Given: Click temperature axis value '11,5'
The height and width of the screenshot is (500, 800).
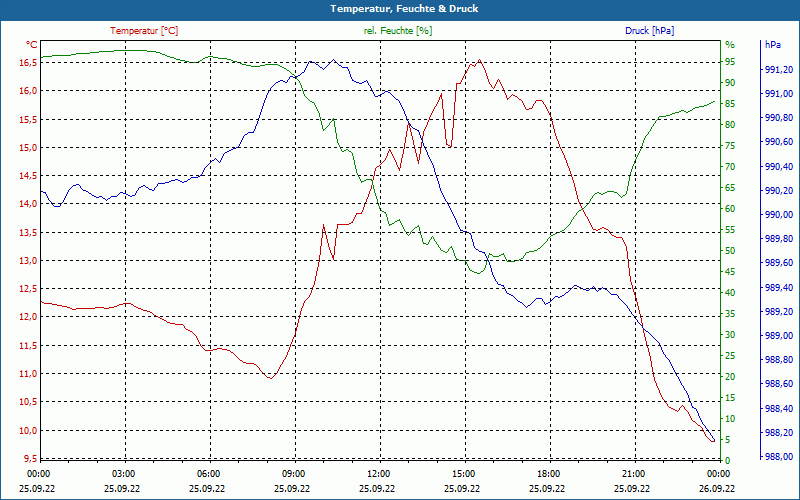Looking at the screenshot, I should [x=29, y=345].
